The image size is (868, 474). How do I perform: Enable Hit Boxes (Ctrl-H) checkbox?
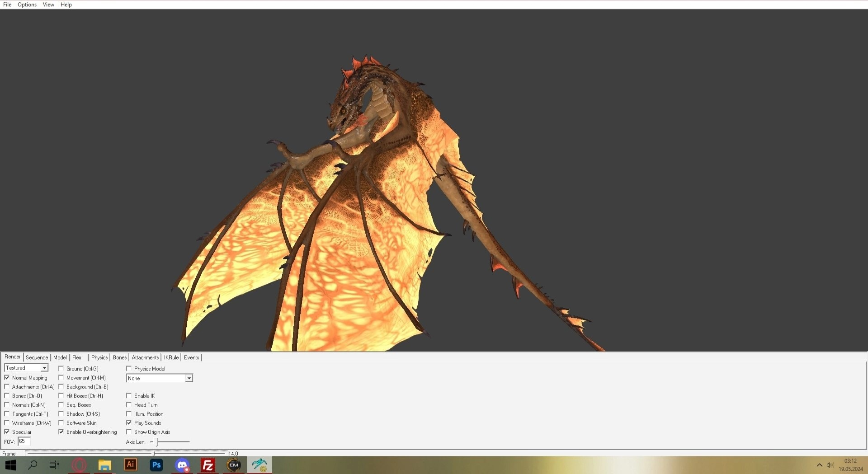click(61, 396)
